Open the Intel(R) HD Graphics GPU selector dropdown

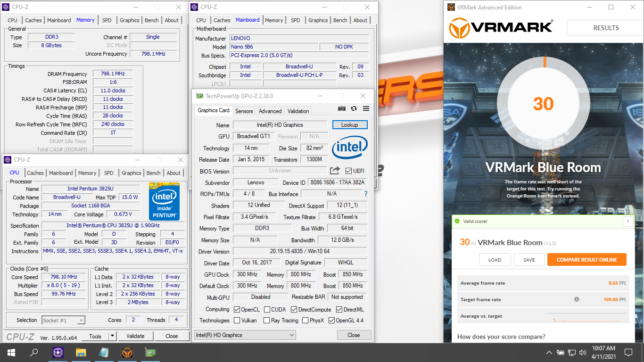pyautogui.click(x=245, y=335)
